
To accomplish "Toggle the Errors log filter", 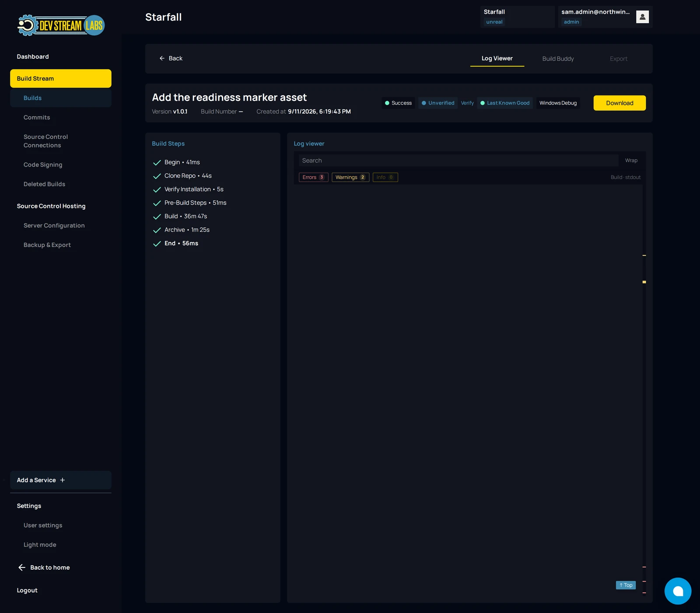I will pyautogui.click(x=313, y=177).
